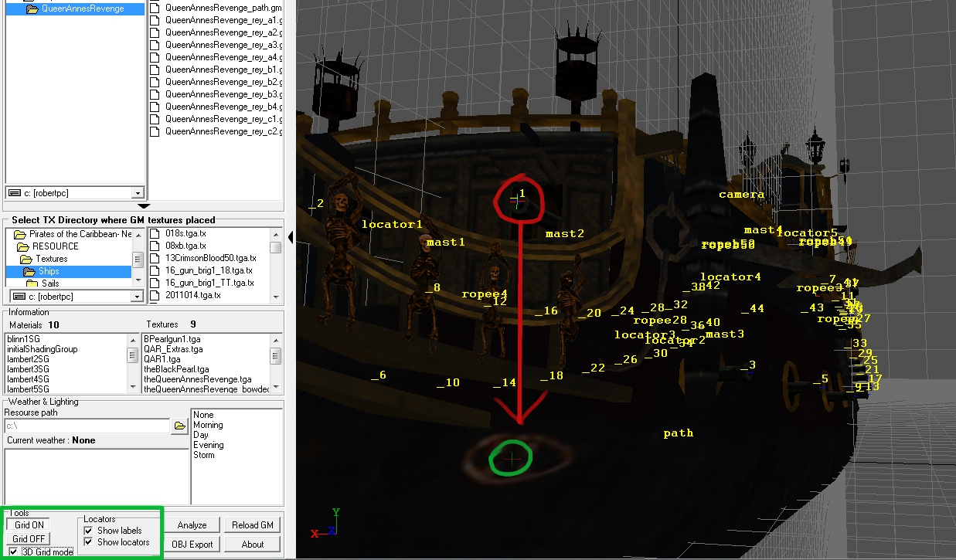
Task: Click the browse folder icon next to Resource path
Action: pyautogui.click(x=179, y=426)
